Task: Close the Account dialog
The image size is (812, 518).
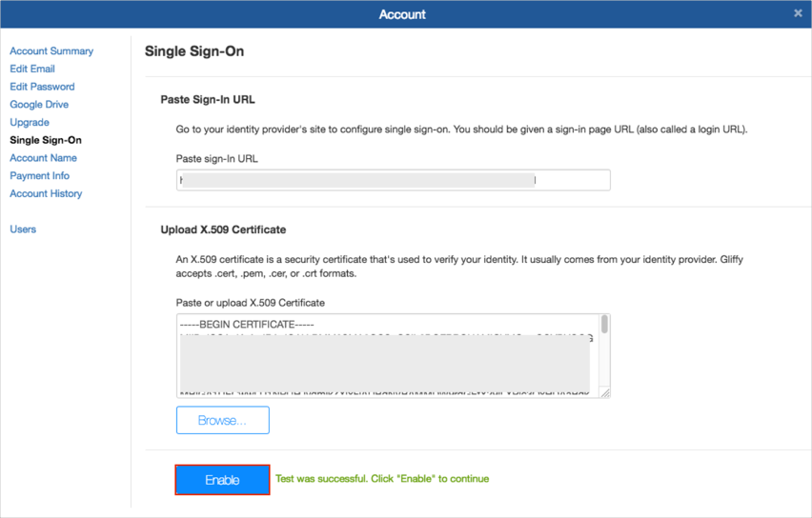Action: [x=798, y=13]
